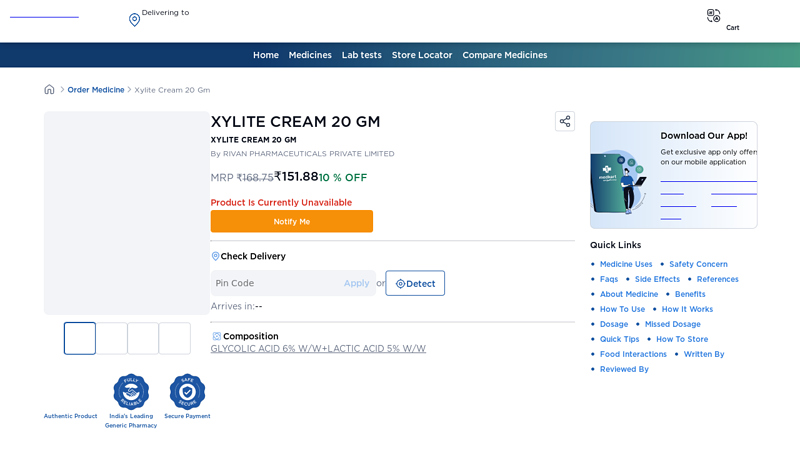Click the Authentic Product label

70,416
